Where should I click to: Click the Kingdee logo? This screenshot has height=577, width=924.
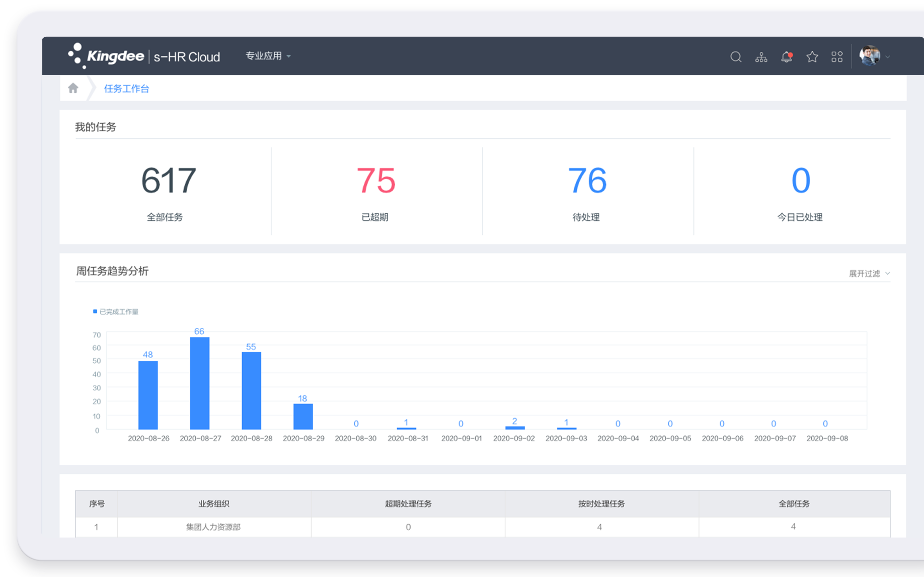click(x=107, y=56)
